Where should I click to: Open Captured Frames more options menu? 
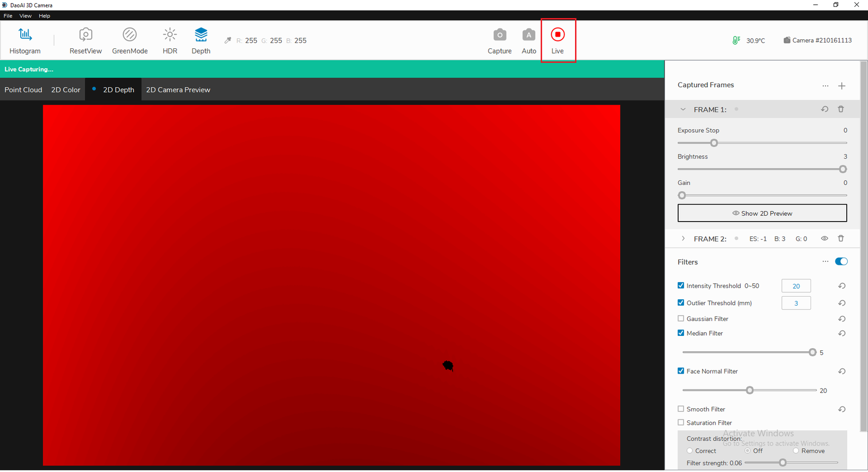click(x=825, y=86)
